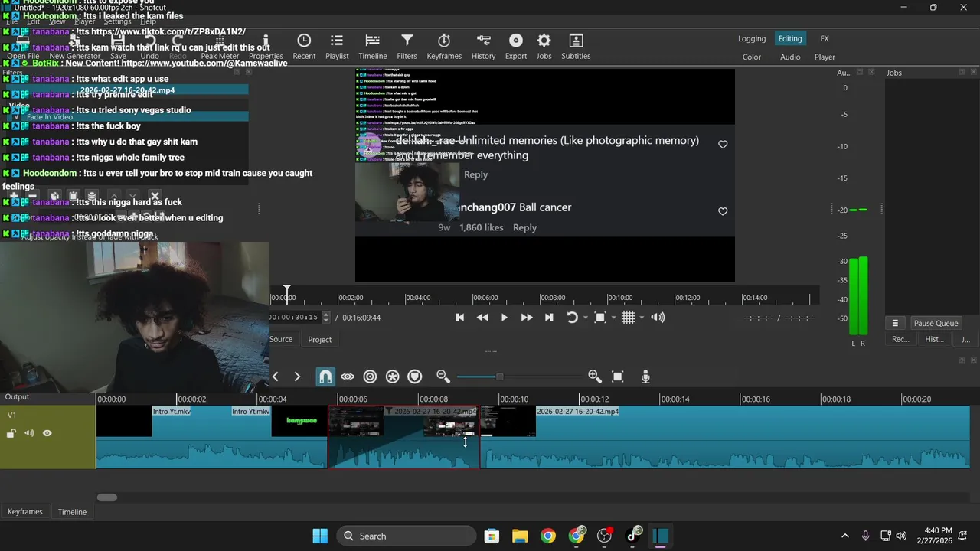The width and height of the screenshot is (980, 551).
Task: Play the video in the player
Action: pos(504,318)
